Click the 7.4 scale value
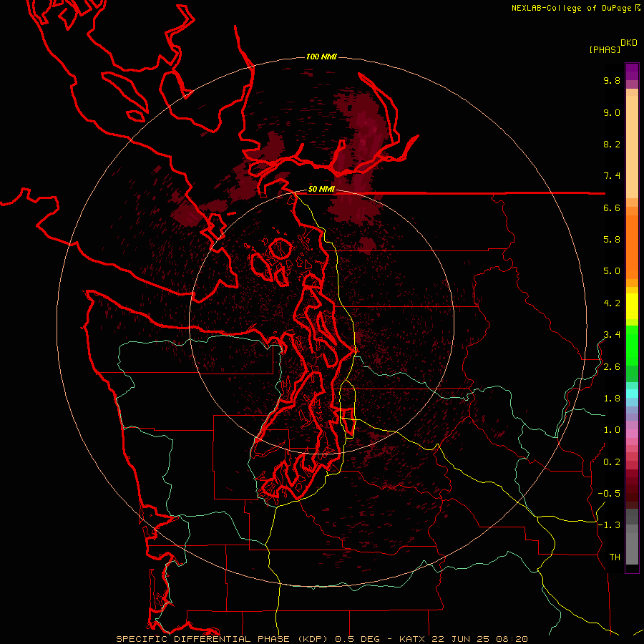Screen dimensions: 644x644 click(612, 176)
